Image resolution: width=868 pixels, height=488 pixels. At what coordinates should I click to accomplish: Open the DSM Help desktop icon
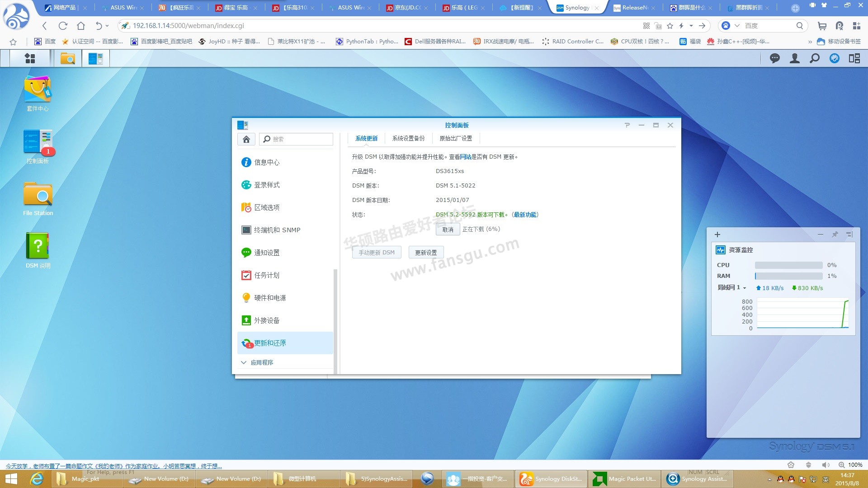[x=38, y=251]
